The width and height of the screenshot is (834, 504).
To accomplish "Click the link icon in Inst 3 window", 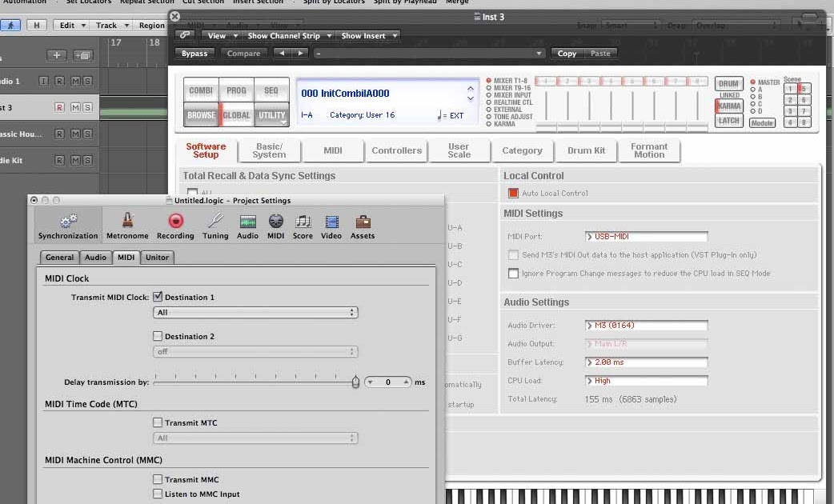I will tap(185, 35).
